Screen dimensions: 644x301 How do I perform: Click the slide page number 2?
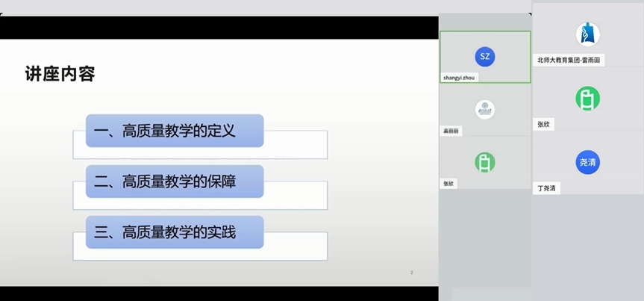[x=411, y=273]
